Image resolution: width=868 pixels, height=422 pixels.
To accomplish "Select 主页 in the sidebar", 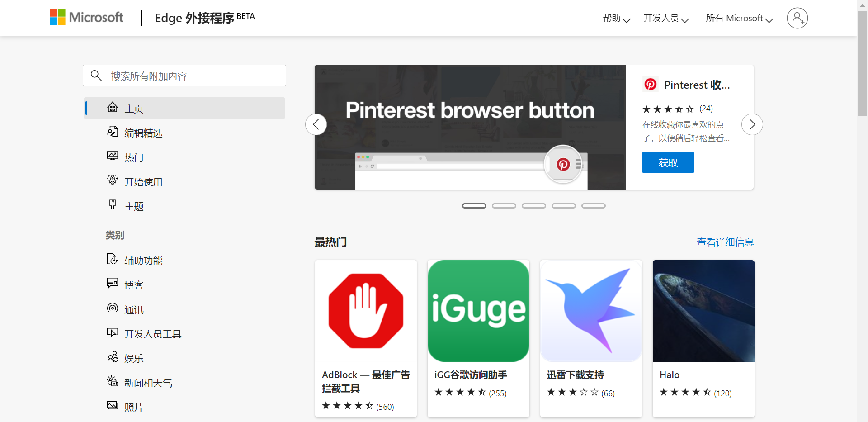I will (184, 108).
